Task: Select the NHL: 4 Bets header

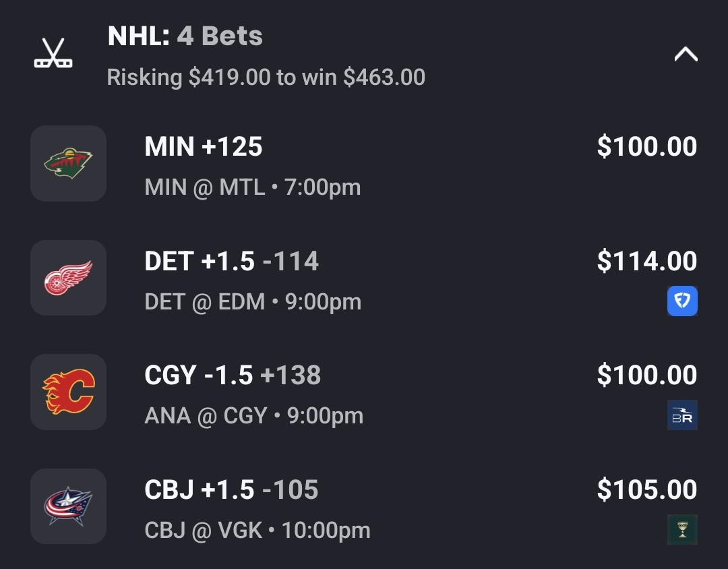Action: pos(185,36)
